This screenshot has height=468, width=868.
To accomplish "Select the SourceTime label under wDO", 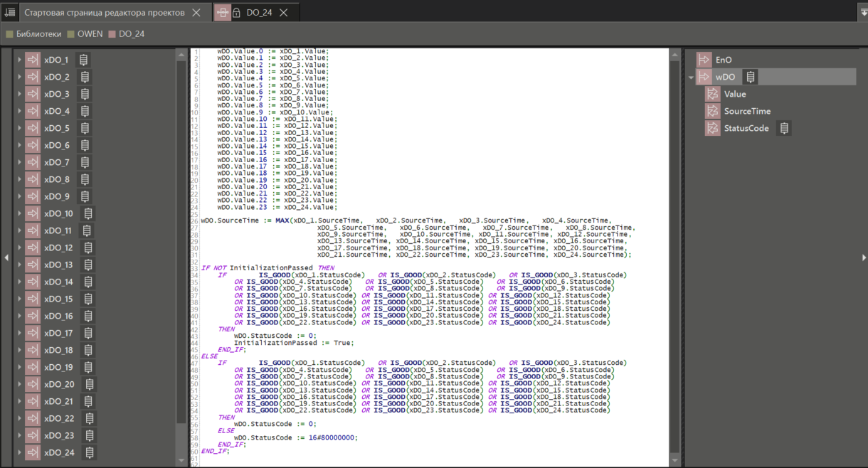I will click(x=747, y=111).
